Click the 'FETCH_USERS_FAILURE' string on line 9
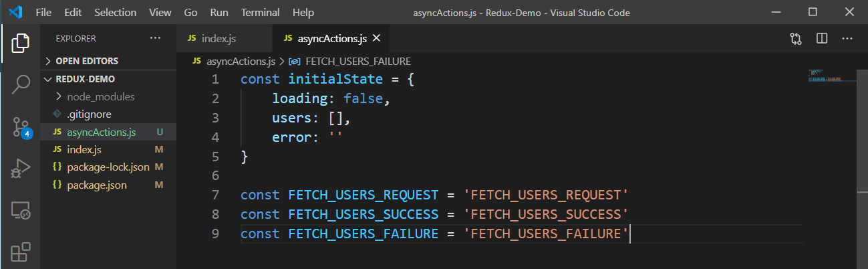 click(x=547, y=234)
